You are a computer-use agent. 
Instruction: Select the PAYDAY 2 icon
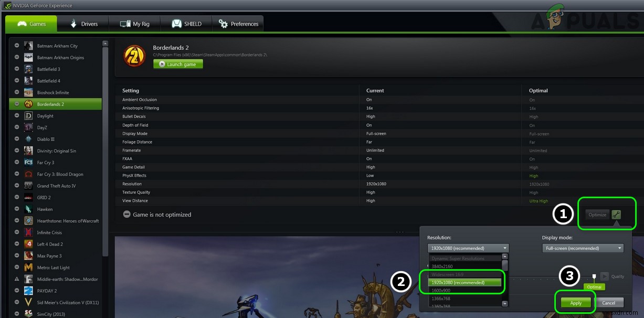point(28,291)
